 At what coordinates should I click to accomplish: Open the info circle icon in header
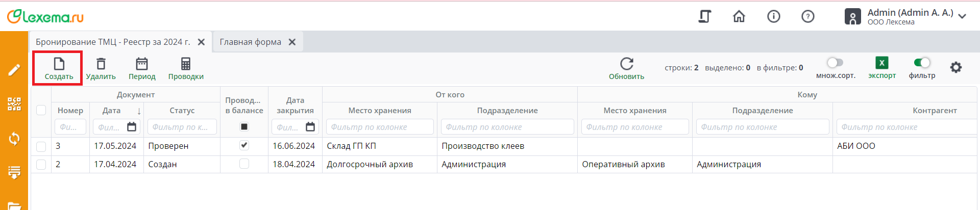click(773, 17)
